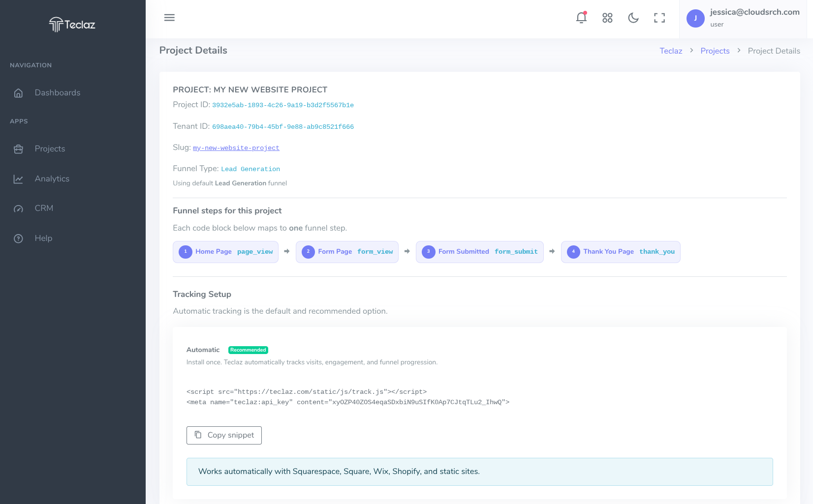The image size is (813, 504).
Task: Click the Project ID value
Action: (283, 105)
